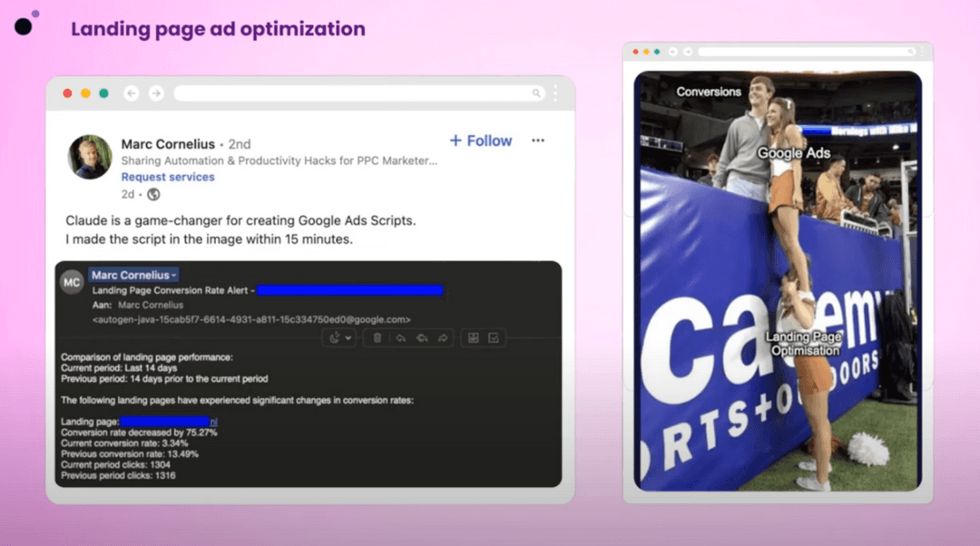This screenshot has width=980, height=546.
Task: Maximize the right browser window via the green dot
Action: [657, 52]
